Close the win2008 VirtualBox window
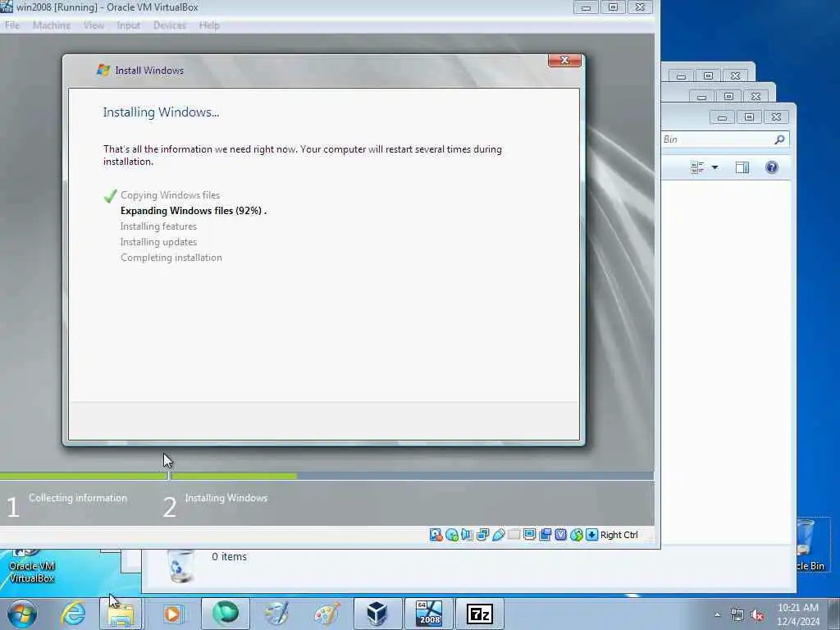 [x=640, y=7]
